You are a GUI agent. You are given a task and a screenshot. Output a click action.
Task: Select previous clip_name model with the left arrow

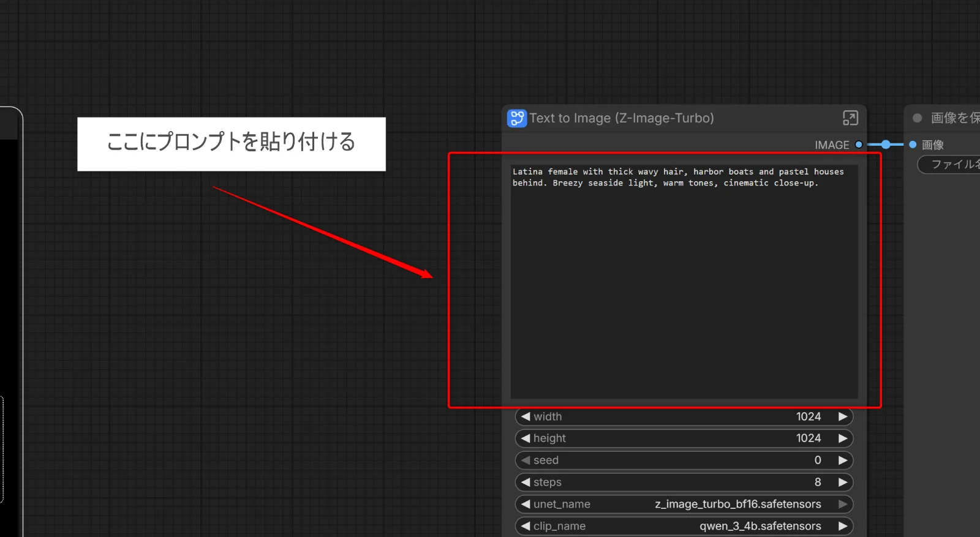click(526, 527)
